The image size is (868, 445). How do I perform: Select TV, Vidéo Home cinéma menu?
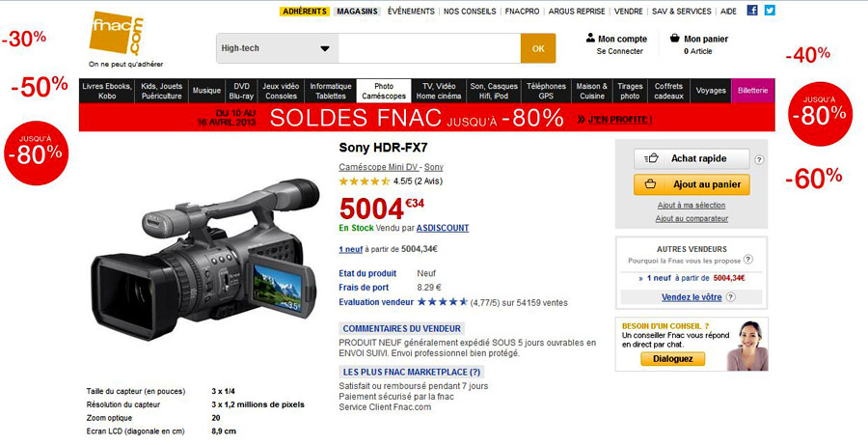tap(439, 91)
